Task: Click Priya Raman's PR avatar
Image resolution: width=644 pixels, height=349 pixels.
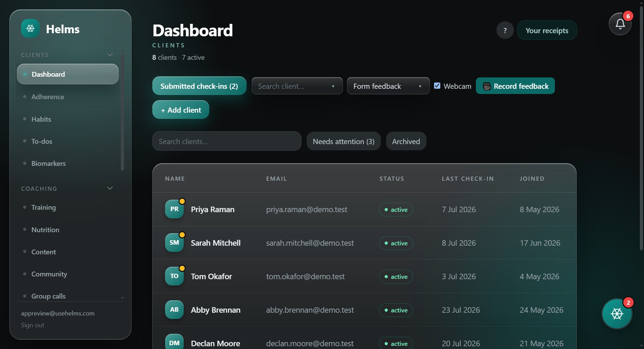Action: [x=174, y=209]
